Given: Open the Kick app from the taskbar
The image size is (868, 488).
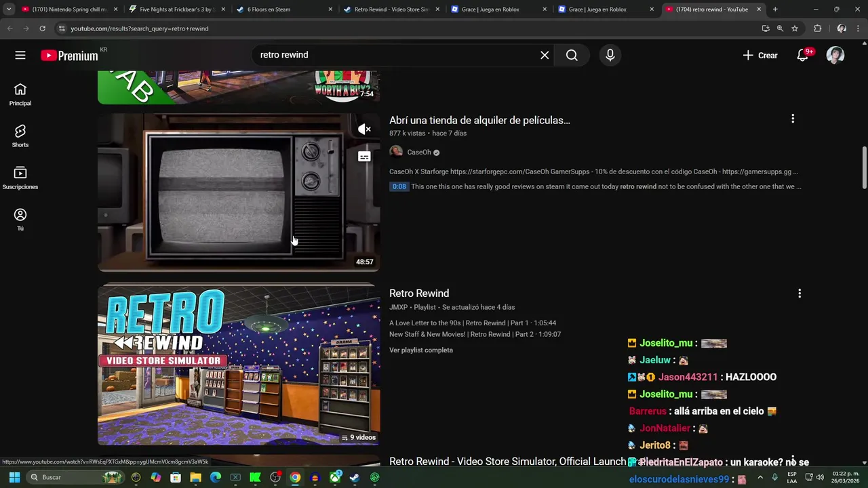Looking at the screenshot, I should coord(255,477).
